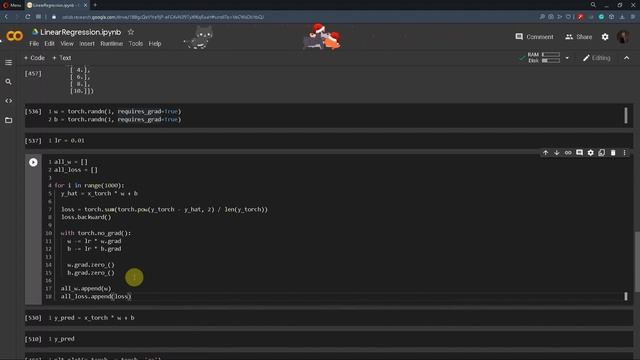Viewport: 640px width, 360px height.
Task: Add a new Code cell
Action: click(x=34, y=58)
